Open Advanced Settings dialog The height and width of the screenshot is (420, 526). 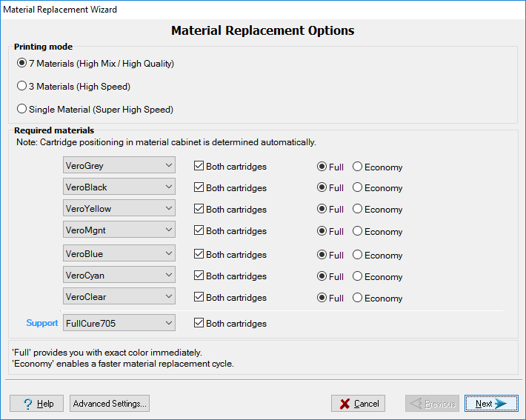[110, 404]
